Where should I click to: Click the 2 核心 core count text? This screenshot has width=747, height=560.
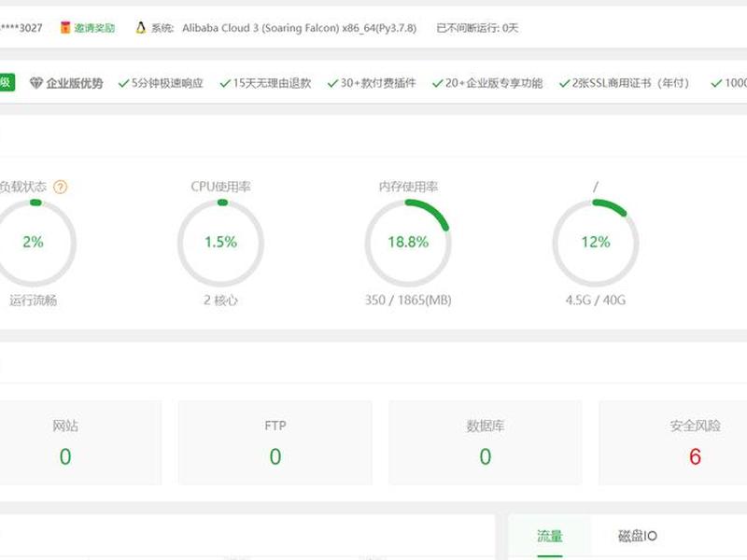(x=220, y=300)
